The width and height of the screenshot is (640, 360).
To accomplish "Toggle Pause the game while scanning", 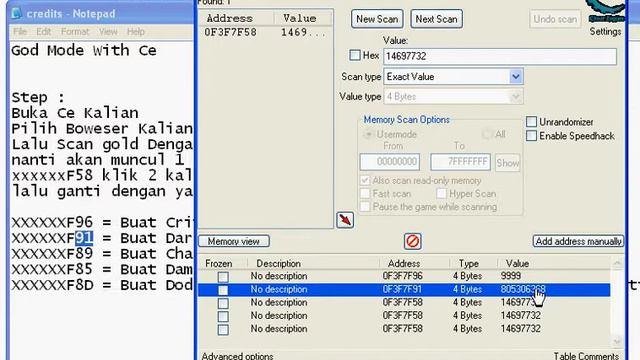I will coord(365,207).
